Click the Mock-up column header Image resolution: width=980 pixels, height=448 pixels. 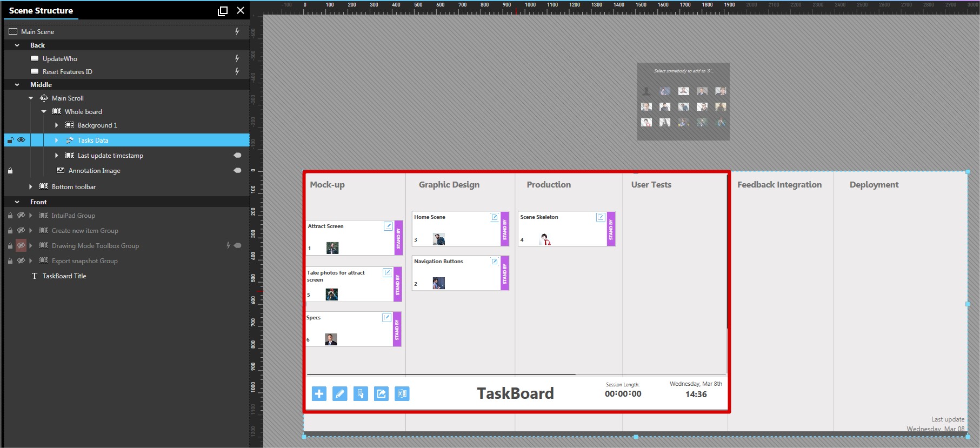[x=327, y=185]
